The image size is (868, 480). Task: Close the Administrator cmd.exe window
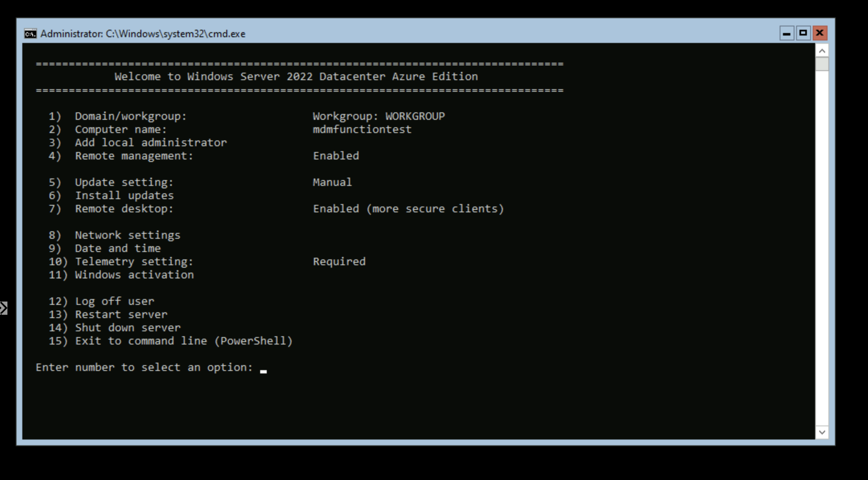[x=820, y=33]
